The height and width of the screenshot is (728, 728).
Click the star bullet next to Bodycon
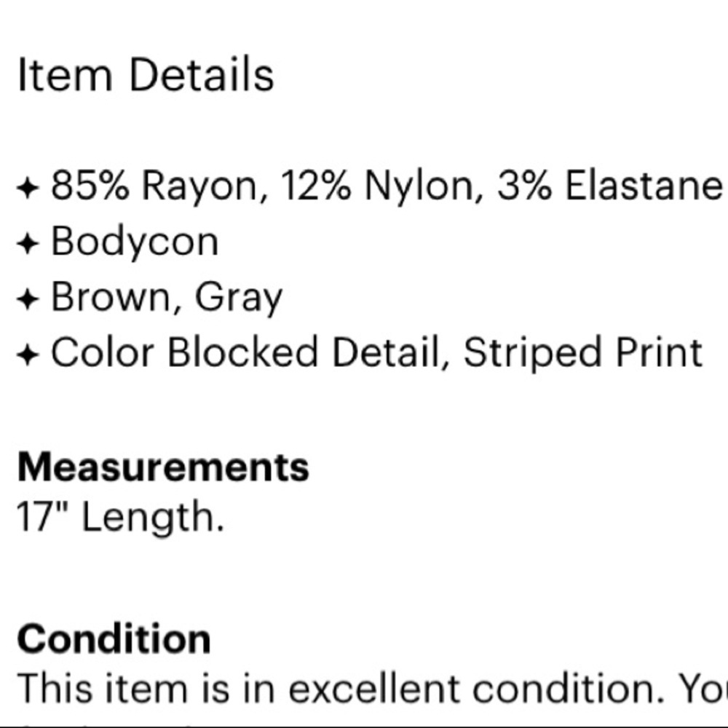point(27,245)
